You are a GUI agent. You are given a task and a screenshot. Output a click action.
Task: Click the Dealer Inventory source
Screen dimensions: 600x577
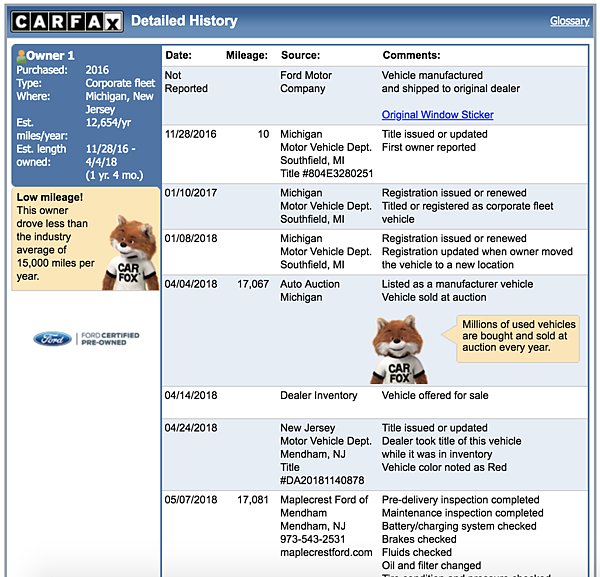click(319, 395)
